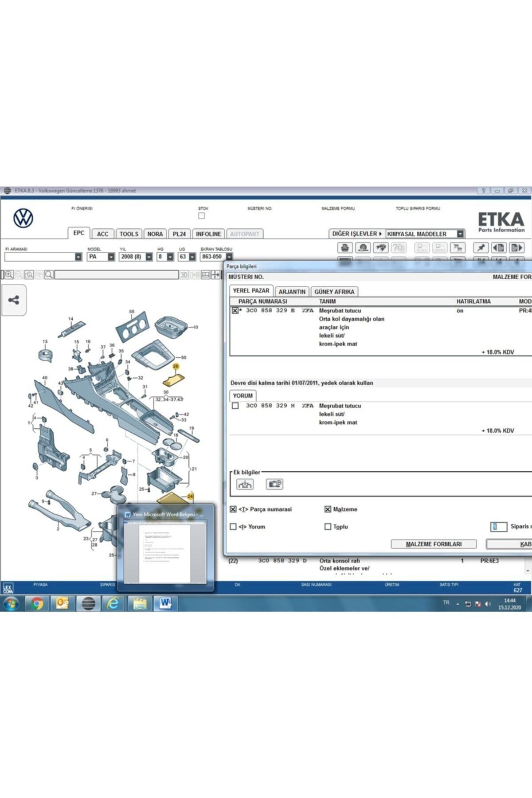Viewport: 532px width, 798px height.
Task: Toggle the STOK checkbox
Action: (202, 216)
